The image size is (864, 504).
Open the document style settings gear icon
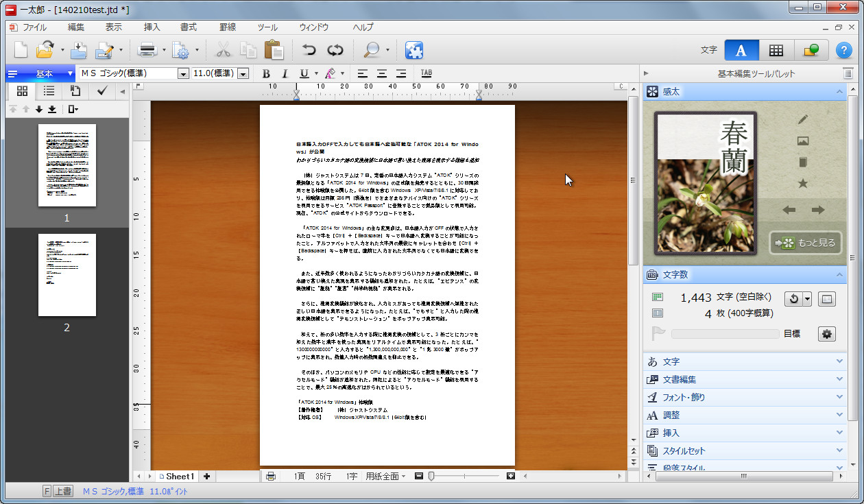(181, 50)
